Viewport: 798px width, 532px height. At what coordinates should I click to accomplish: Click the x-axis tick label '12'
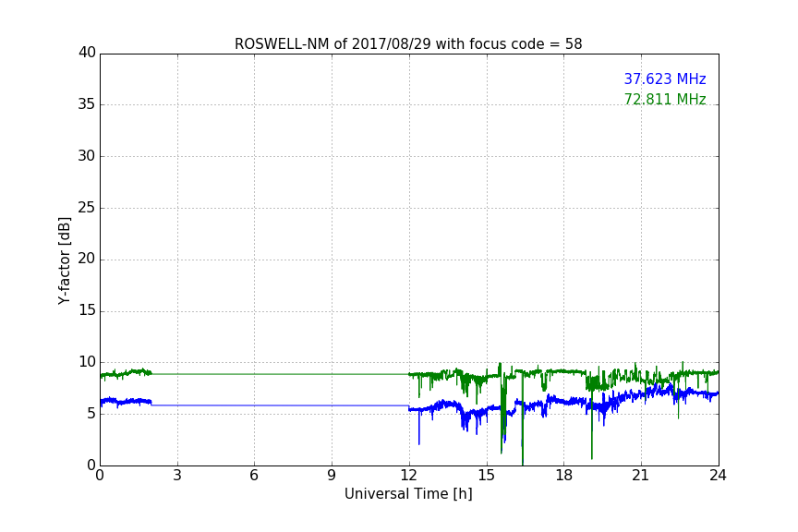[x=408, y=476]
